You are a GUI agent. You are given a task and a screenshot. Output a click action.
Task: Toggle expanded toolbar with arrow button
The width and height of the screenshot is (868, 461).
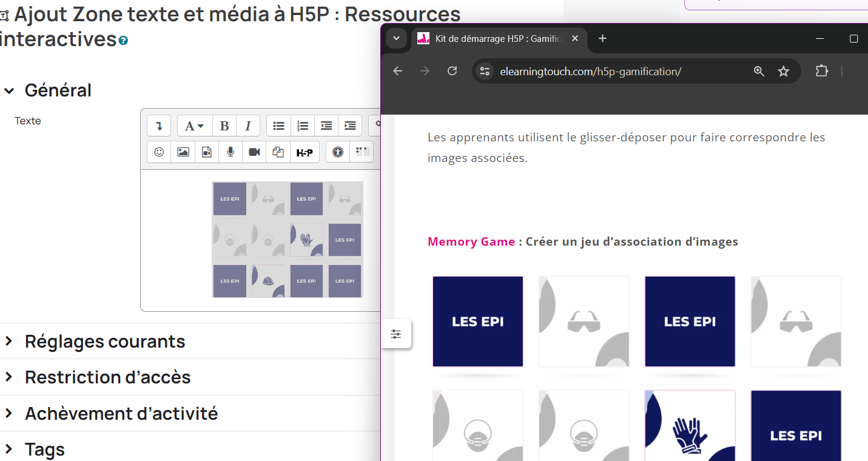coord(159,126)
